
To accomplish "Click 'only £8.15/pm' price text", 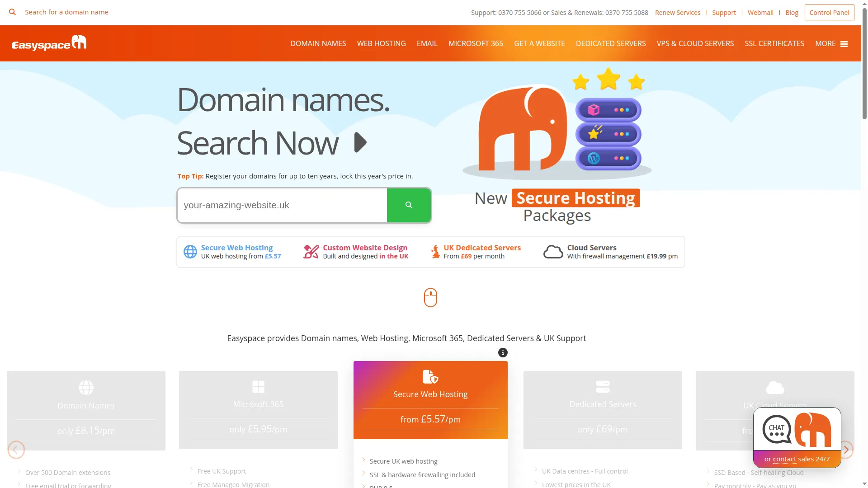I will click(x=86, y=431).
